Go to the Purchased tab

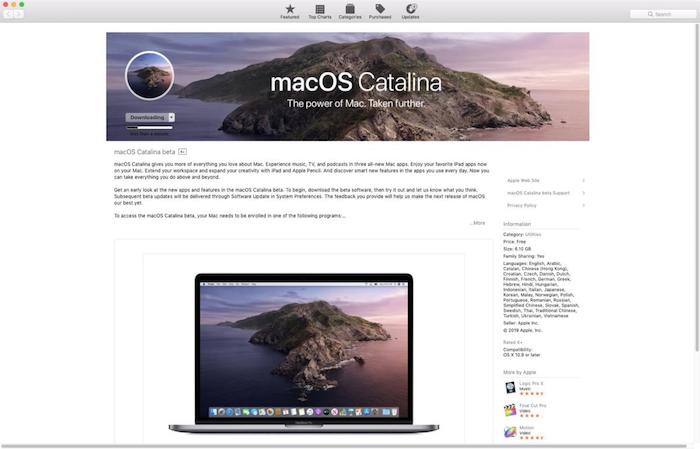click(380, 10)
